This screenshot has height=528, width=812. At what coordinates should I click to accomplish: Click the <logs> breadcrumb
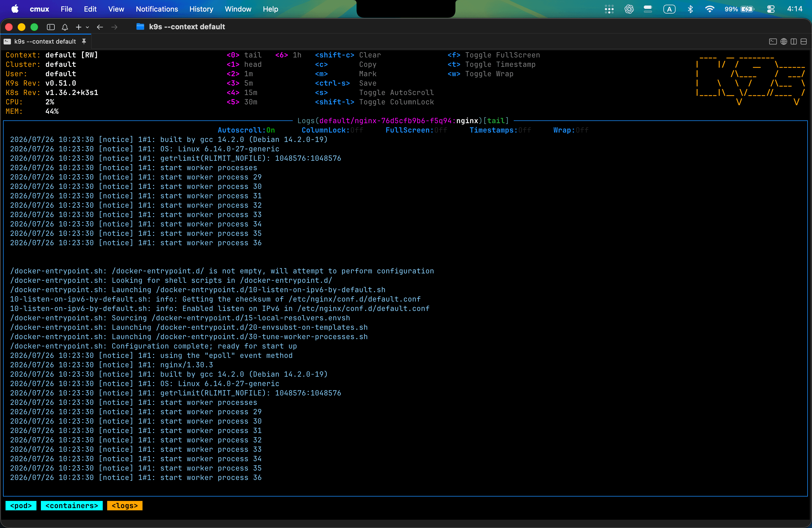click(125, 505)
